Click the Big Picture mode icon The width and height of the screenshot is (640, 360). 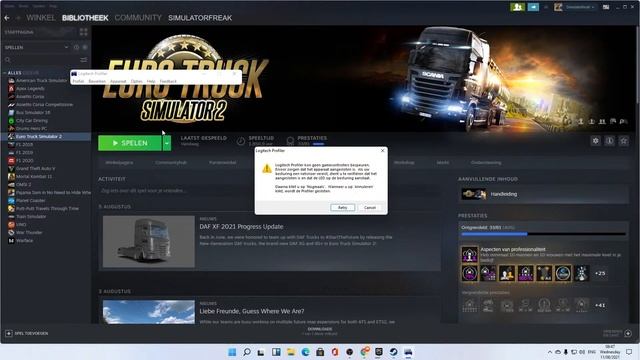[606, 7]
